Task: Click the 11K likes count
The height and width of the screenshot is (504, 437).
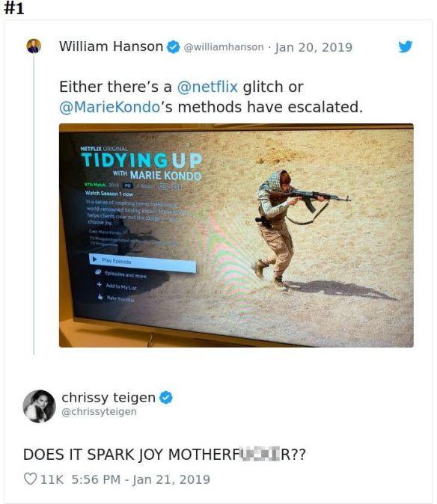Action: (52, 479)
